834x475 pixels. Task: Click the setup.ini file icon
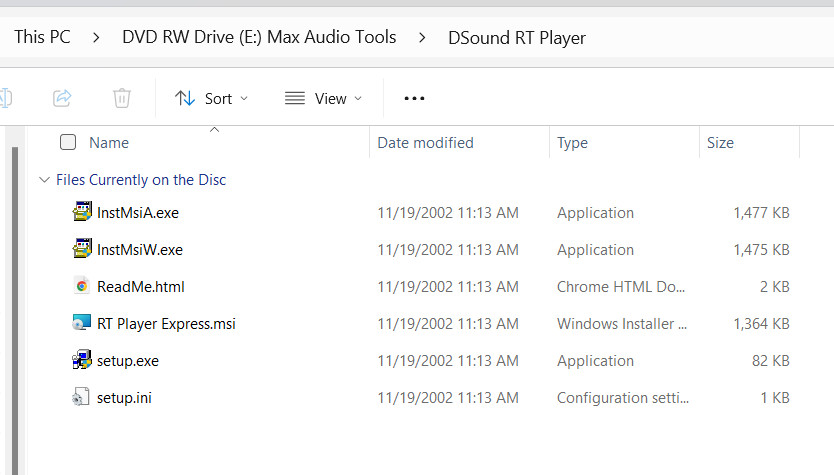(80, 397)
